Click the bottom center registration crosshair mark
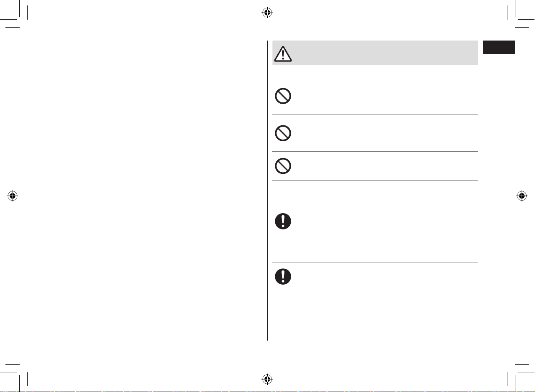Viewport: 535px width, 392px height. 267,379
